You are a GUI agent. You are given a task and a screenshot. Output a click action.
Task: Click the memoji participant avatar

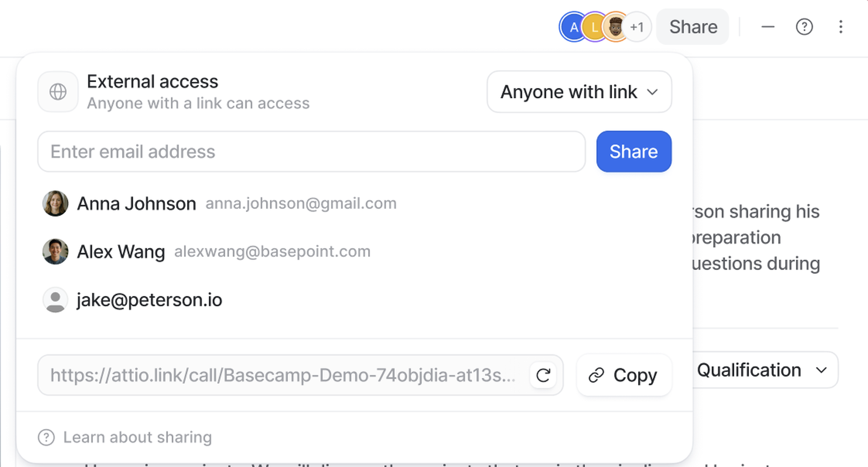click(x=615, y=27)
